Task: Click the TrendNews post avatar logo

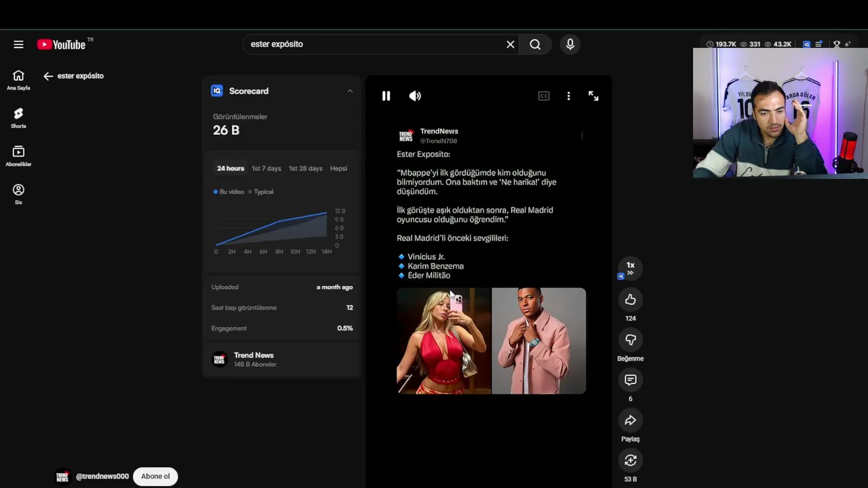Action: 406,136
